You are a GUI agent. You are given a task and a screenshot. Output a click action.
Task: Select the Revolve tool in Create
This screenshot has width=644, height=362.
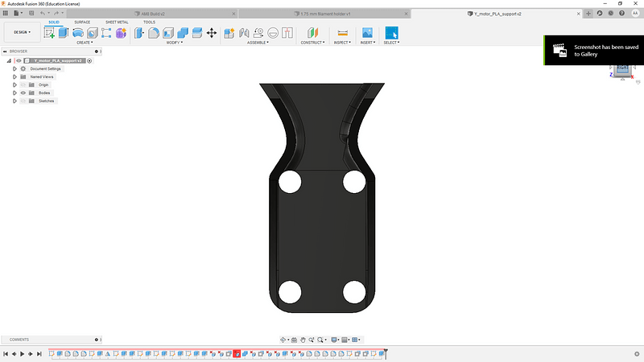77,33
